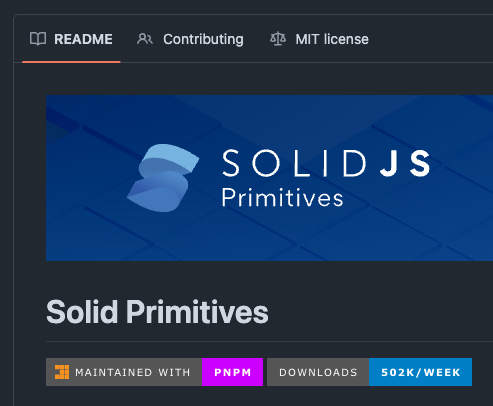Viewport: 493px width, 406px height.
Task: Switch to the Contributing tab
Action: [x=190, y=39]
